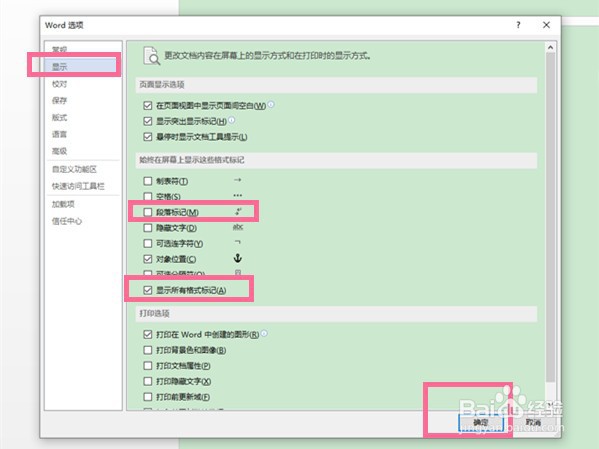Click the 页面显示选项 section header
Image resolution: width=599 pixels, height=449 pixels.
click(x=336, y=85)
